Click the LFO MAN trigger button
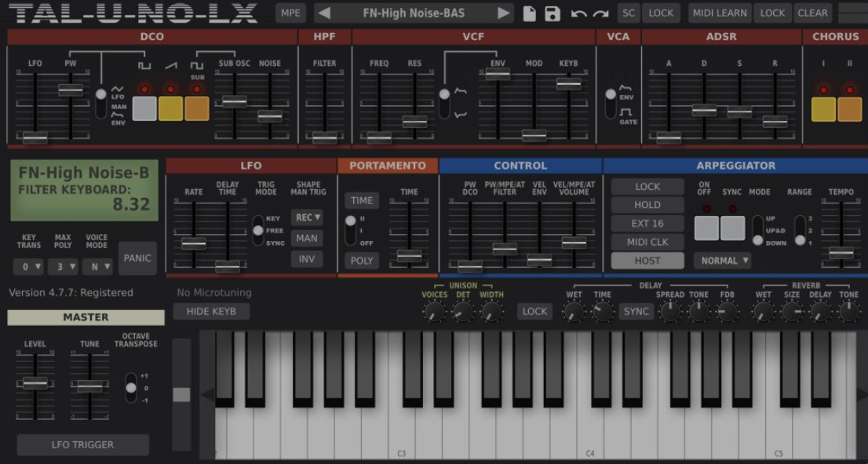The image size is (868, 464). (x=307, y=238)
